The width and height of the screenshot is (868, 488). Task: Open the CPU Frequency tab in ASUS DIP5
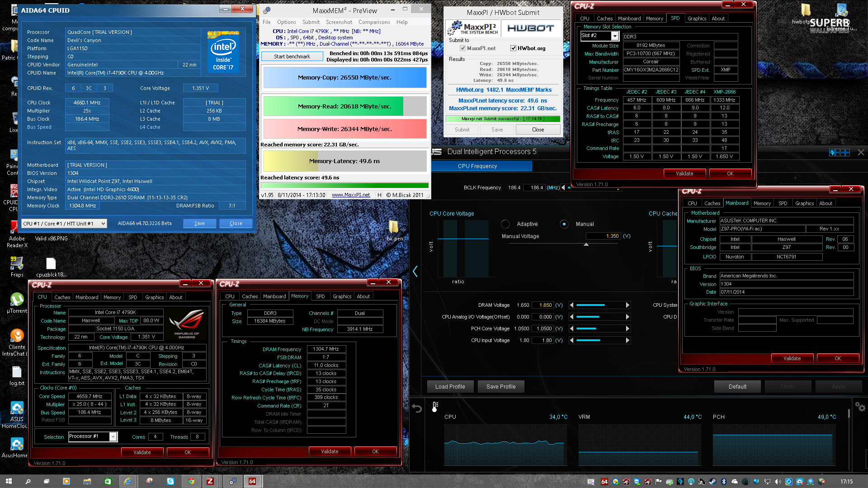point(477,166)
